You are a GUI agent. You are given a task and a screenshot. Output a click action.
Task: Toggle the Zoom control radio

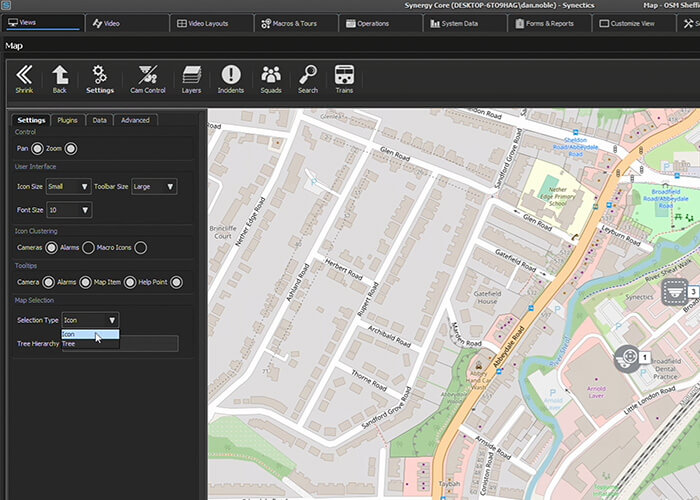tap(71, 149)
